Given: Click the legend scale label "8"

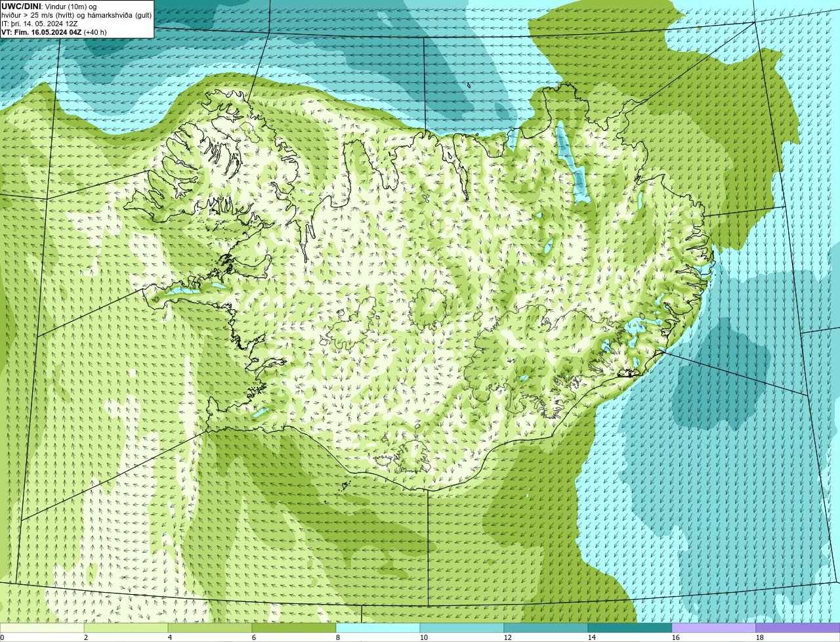Looking at the screenshot, I should [338, 637].
